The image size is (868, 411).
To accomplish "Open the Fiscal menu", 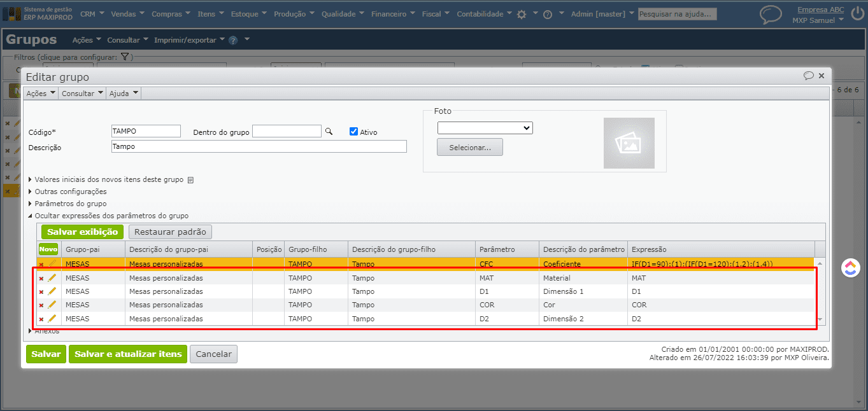I will tap(437, 14).
